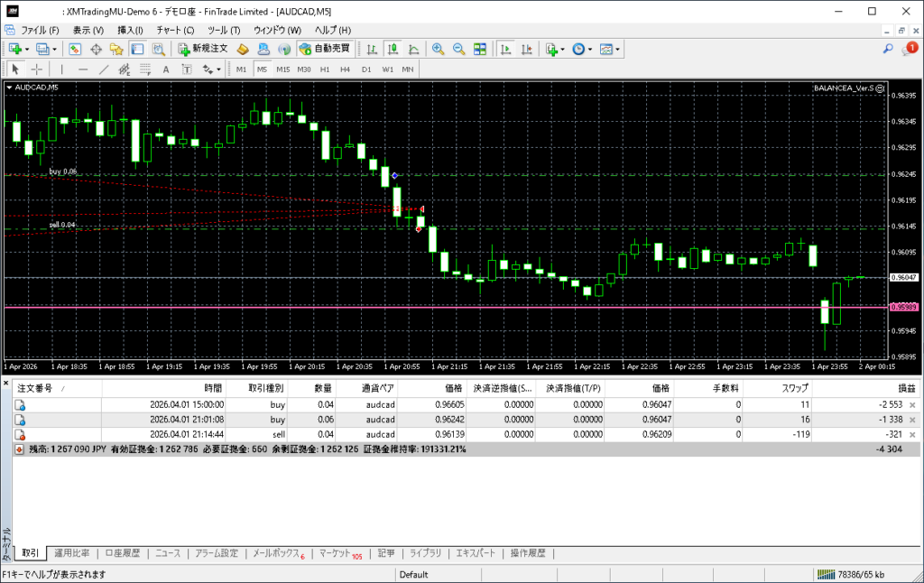The height and width of the screenshot is (583, 924).
Task: Select the H1 timeframe button
Action: (x=324, y=69)
